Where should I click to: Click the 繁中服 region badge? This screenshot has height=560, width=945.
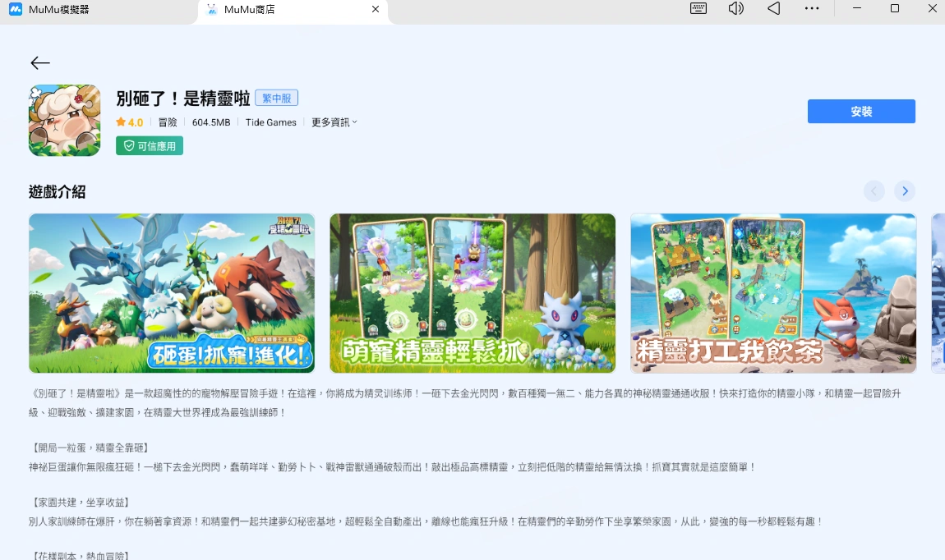tap(277, 99)
